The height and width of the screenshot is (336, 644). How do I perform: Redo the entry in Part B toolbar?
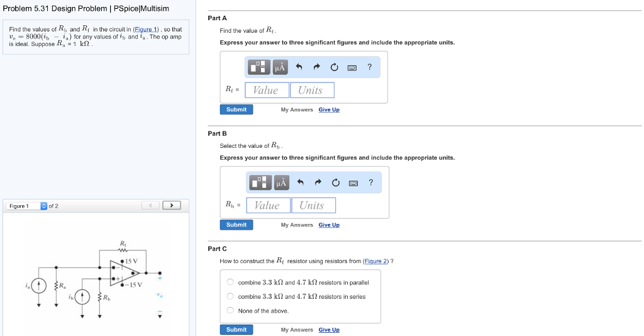(x=318, y=182)
